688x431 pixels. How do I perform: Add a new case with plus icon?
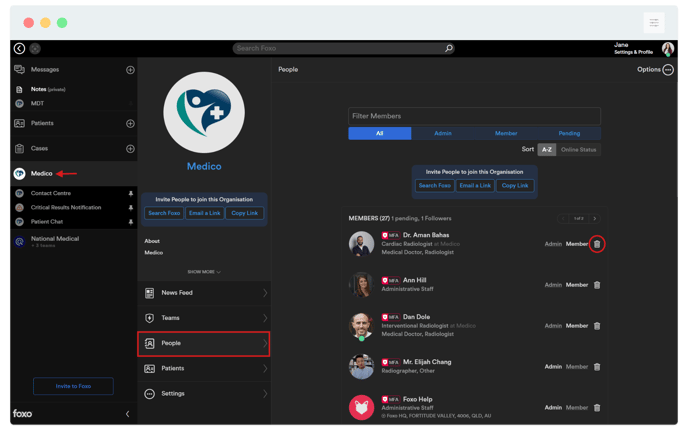point(130,149)
